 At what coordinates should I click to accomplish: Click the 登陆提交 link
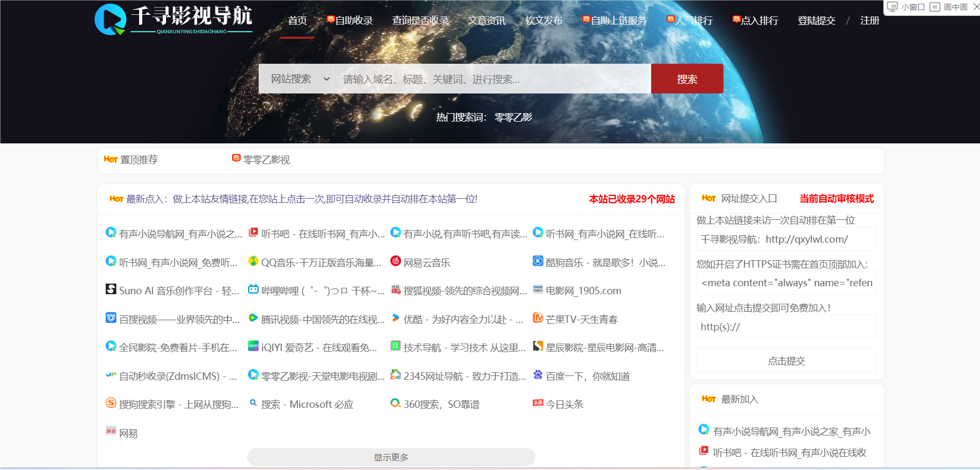[816, 20]
